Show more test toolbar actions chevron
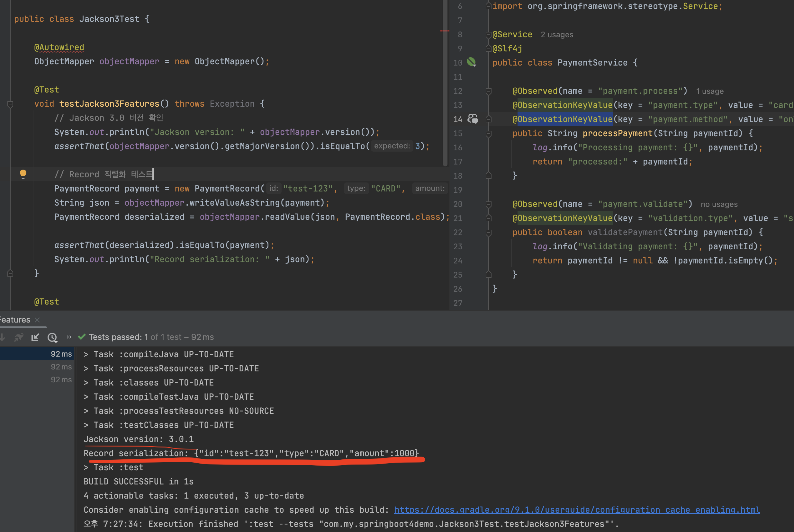 pos(69,337)
